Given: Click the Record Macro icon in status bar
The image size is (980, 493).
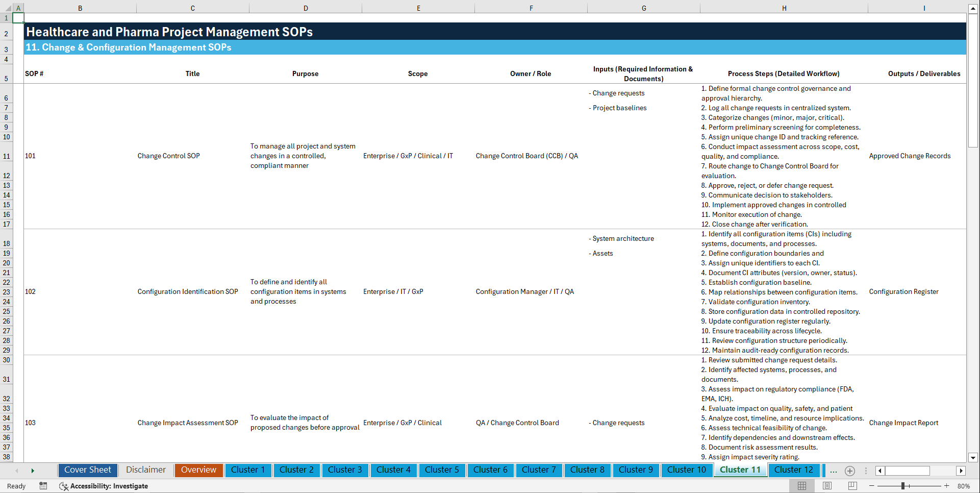Looking at the screenshot, I should [43, 486].
